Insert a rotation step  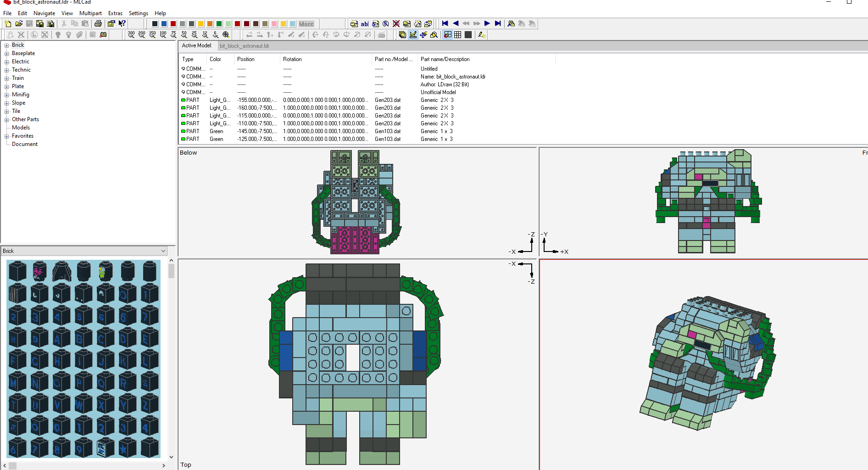[386, 24]
